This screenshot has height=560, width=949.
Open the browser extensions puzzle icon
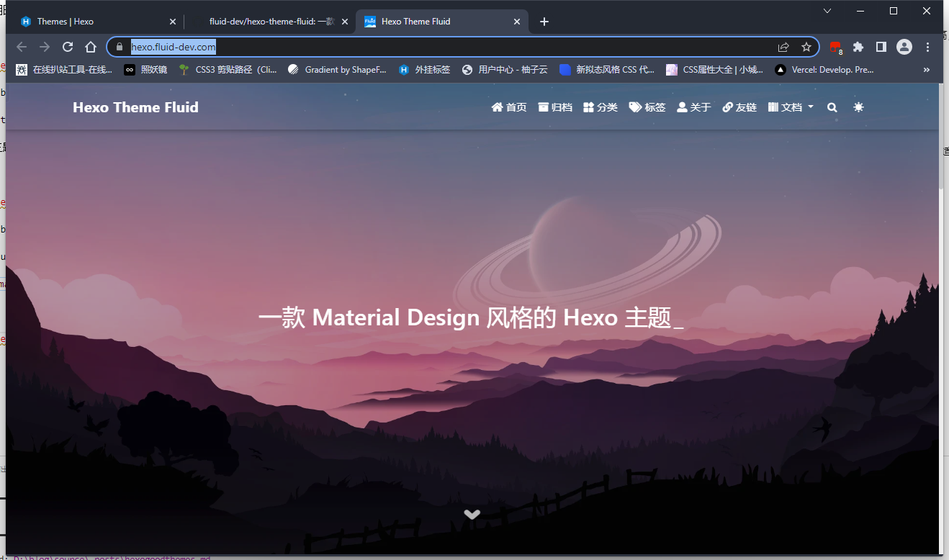[858, 47]
